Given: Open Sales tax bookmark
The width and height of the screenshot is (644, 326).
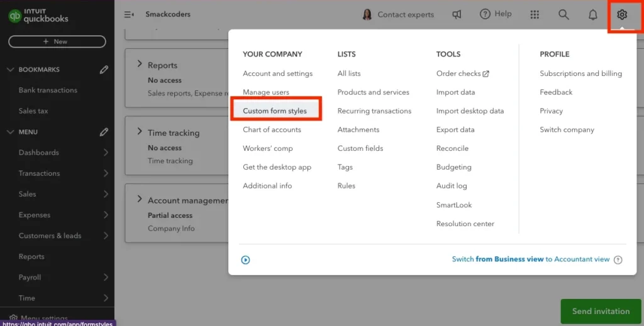Looking at the screenshot, I should coord(33,111).
